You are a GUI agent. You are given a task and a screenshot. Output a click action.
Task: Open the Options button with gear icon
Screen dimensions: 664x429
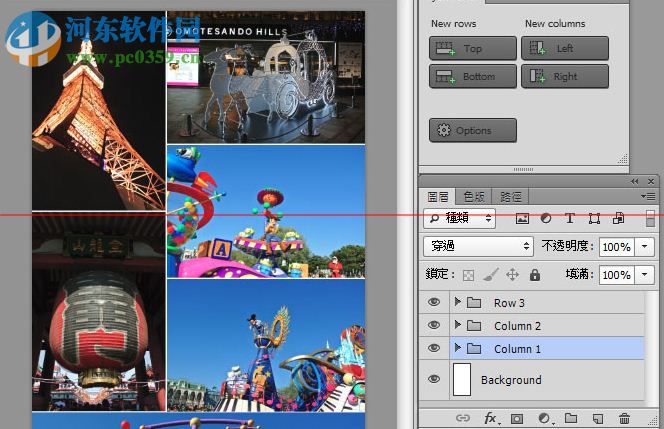point(473,130)
